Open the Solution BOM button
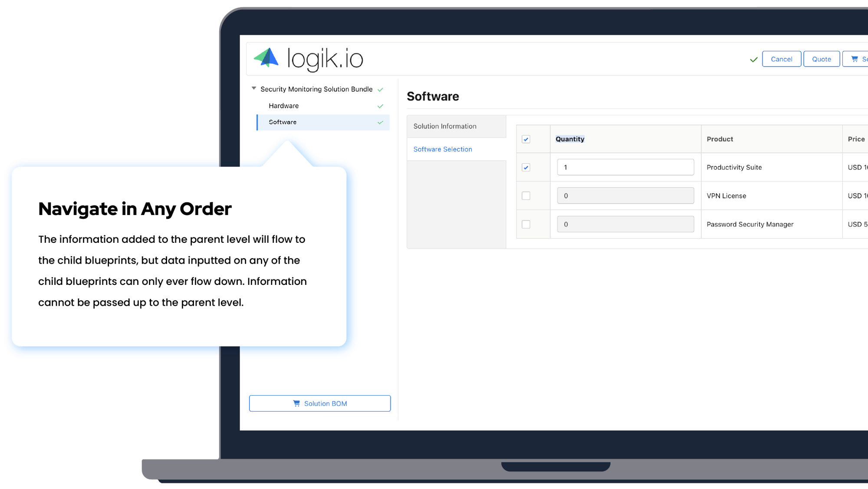The height and width of the screenshot is (489, 868). tap(320, 403)
